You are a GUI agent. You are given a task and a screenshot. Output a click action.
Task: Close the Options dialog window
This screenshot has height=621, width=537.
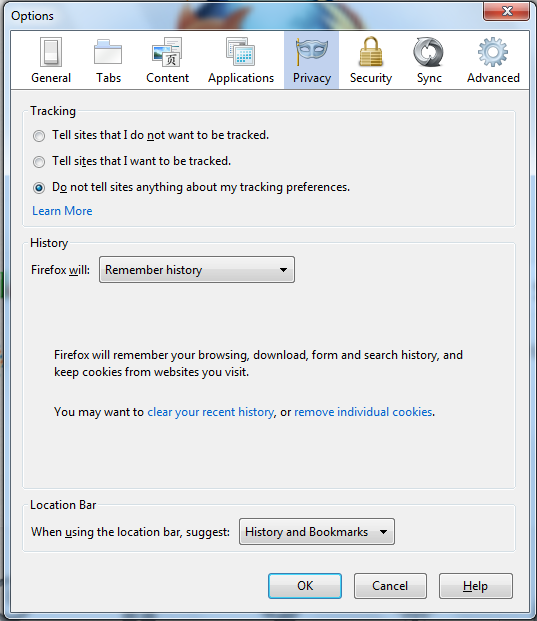[x=507, y=11]
